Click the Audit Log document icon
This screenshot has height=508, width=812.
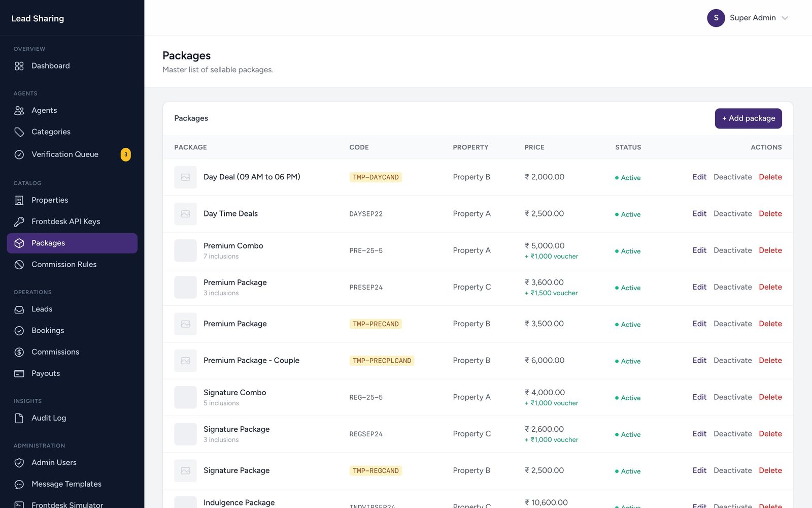tap(19, 418)
